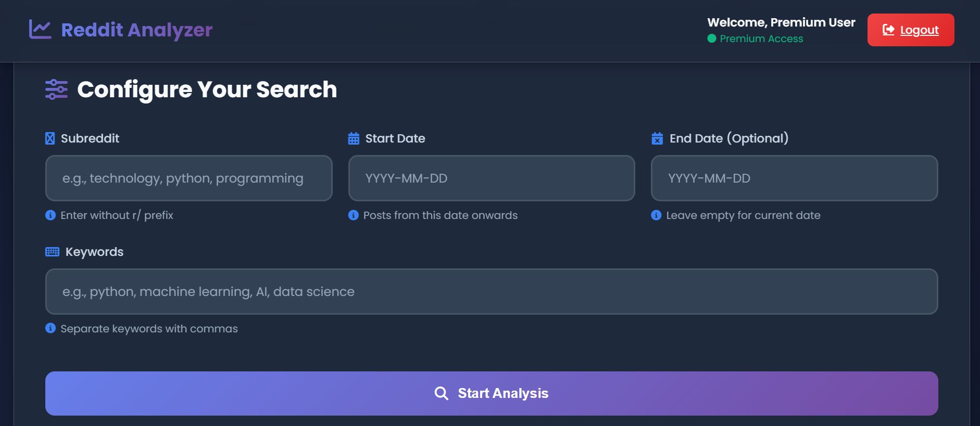980x426 pixels.
Task: Focus the Keywords input field
Action: [491, 291]
